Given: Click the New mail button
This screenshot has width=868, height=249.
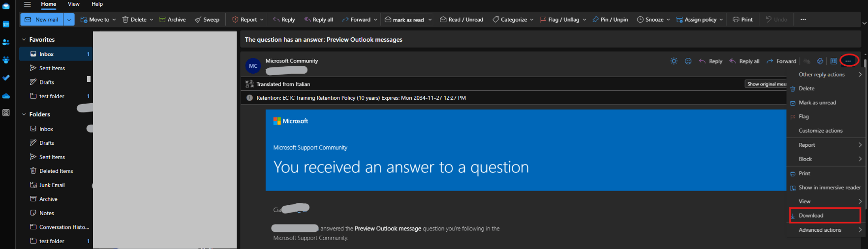Looking at the screenshot, I should pyautogui.click(x=41, y=20).
